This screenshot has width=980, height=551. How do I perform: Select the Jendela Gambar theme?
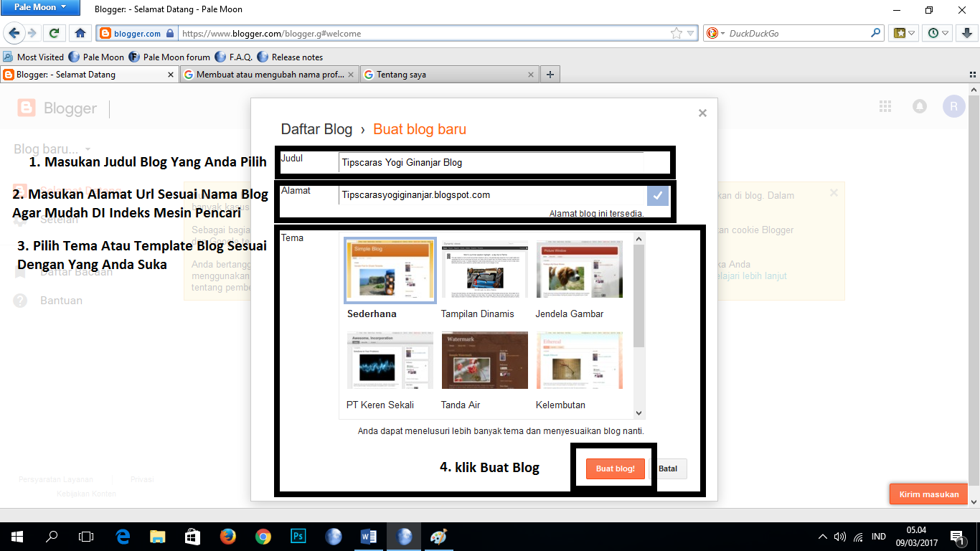579,270
